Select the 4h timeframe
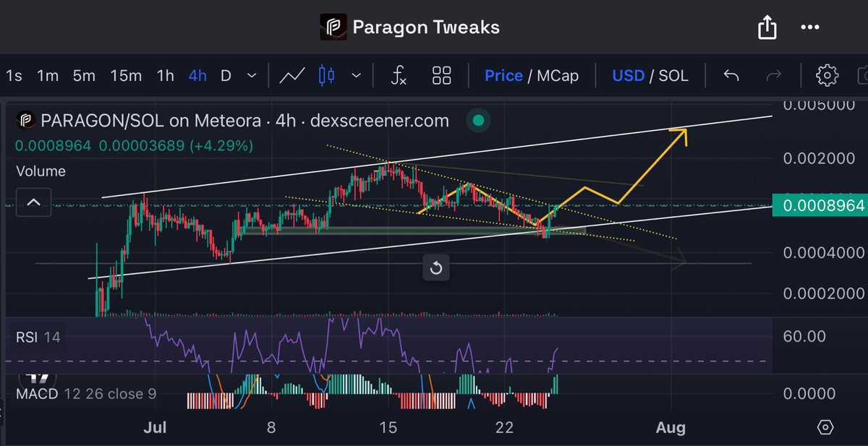 [197, 75]
